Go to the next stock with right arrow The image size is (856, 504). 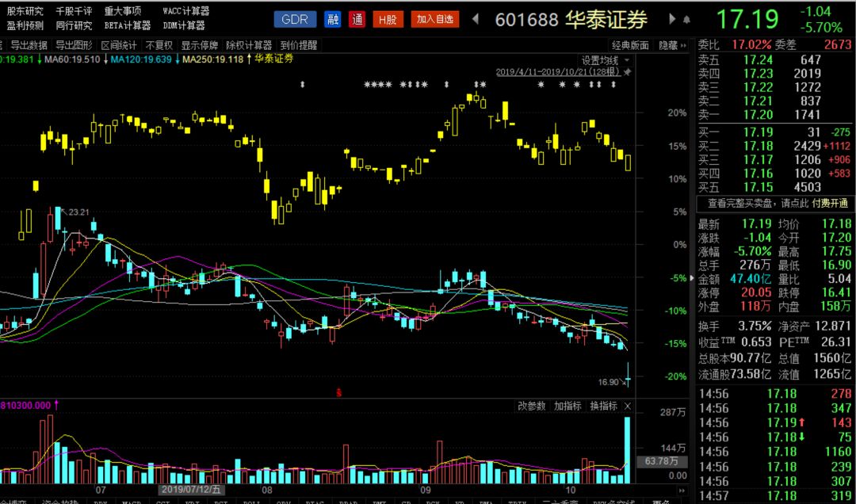[672, 20]
